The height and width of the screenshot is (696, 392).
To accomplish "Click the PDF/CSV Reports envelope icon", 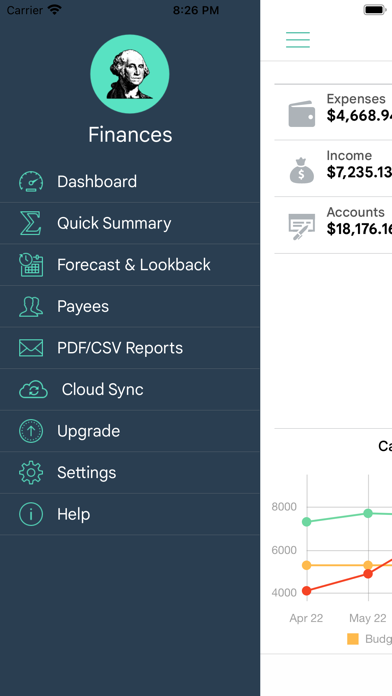I will 31,348.
